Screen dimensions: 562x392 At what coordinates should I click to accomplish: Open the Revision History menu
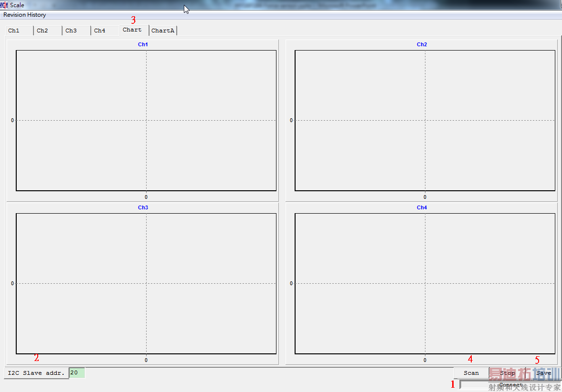point(25,15)
